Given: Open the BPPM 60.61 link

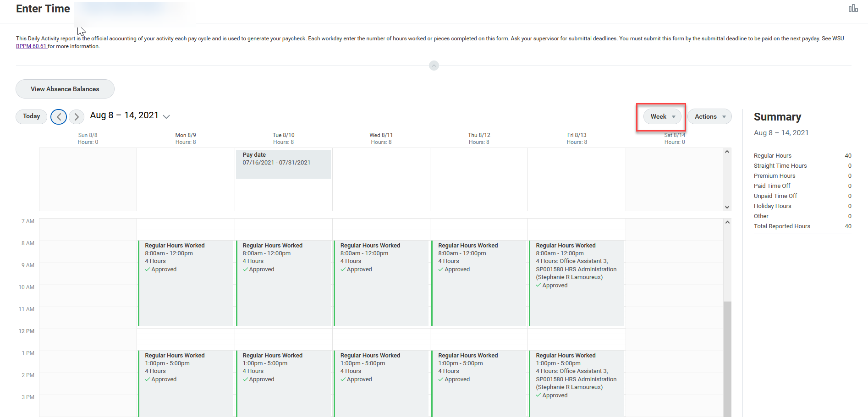Looking at the screenshot, I should coord(31,46).
